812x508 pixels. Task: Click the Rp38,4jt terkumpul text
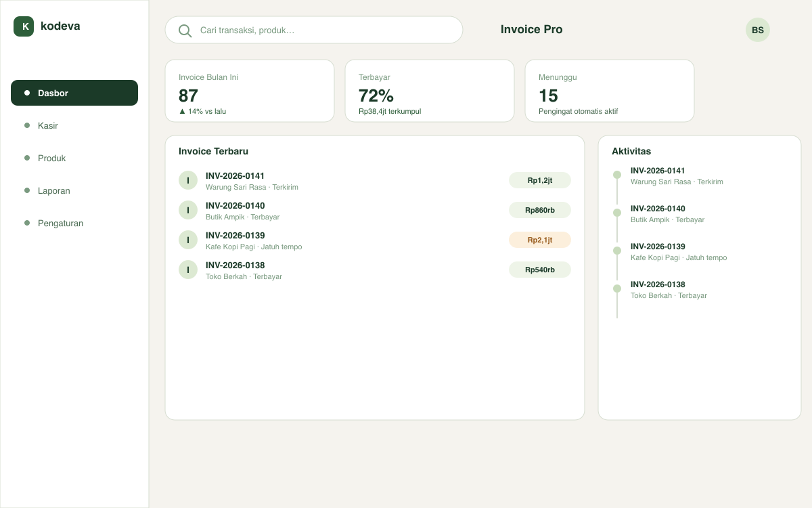pos(390,111)
